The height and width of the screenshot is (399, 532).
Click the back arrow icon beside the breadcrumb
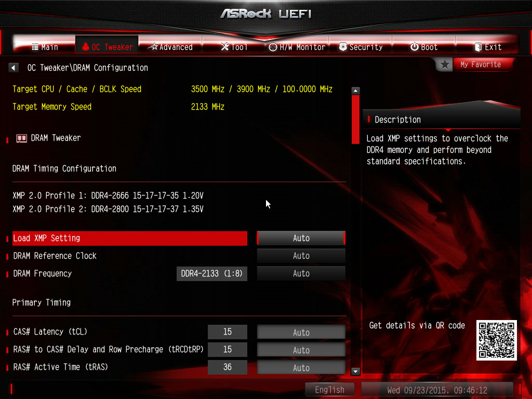14,68
